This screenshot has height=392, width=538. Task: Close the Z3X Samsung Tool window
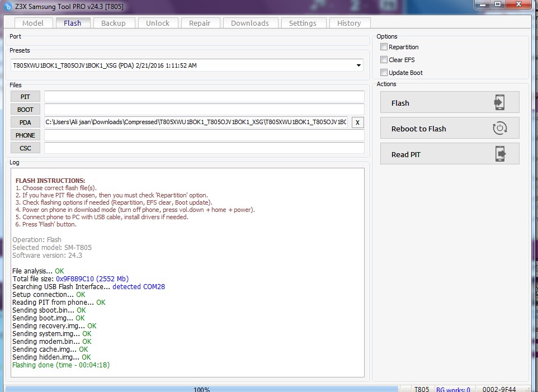click(519, 4)
